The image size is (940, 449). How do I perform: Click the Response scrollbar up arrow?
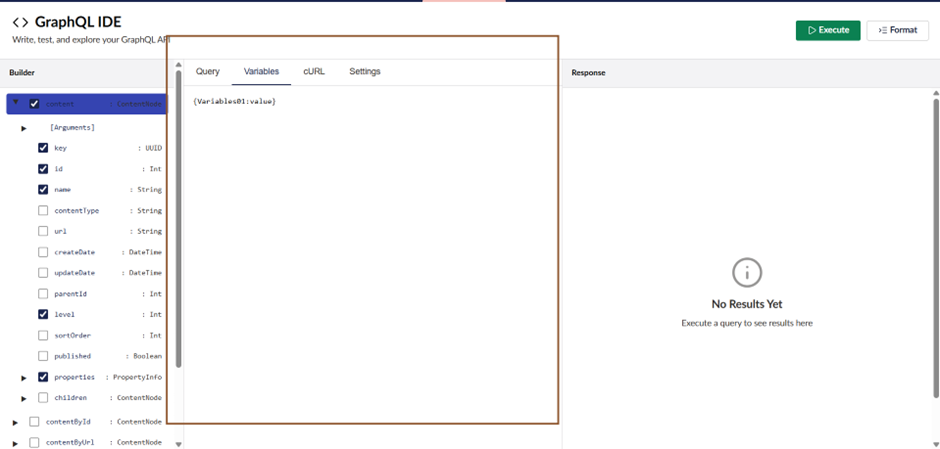[936, 93]
